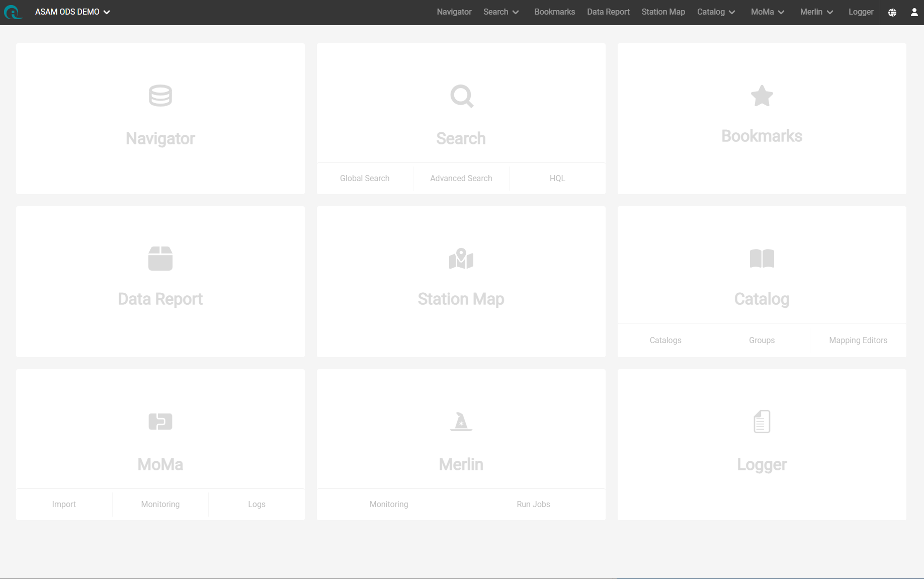
Task: Select Station Map in the top navigation
Action: pyautogui.click(x=663, y=12)
